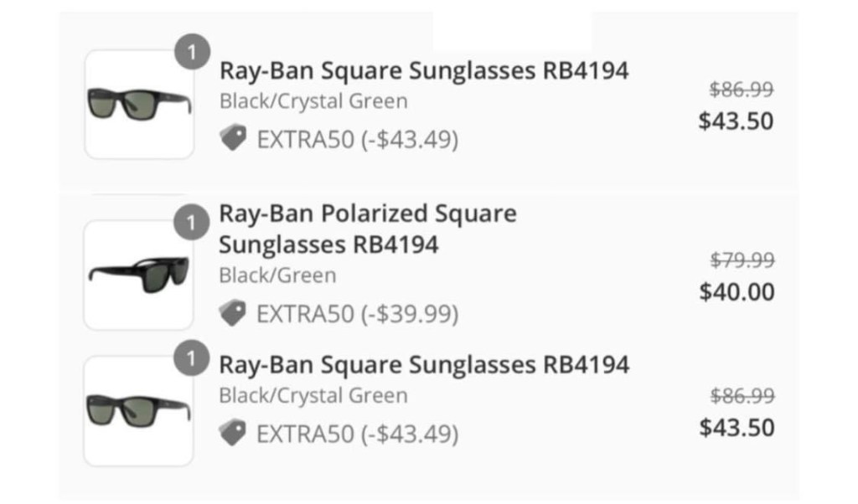Open the first Ray-Ban Square Sunglasses RB4194 title
Image resolution: width=858 pixels, height=504 pixels.
(423, 71)
